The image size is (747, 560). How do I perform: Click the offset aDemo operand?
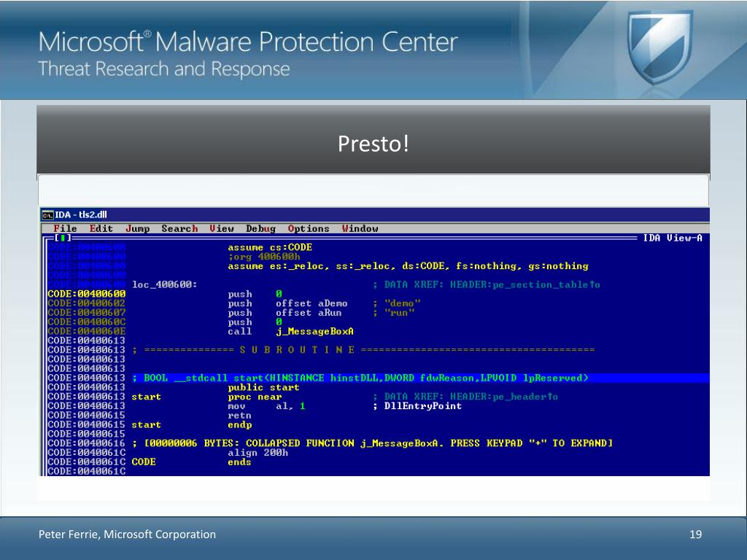311,303
